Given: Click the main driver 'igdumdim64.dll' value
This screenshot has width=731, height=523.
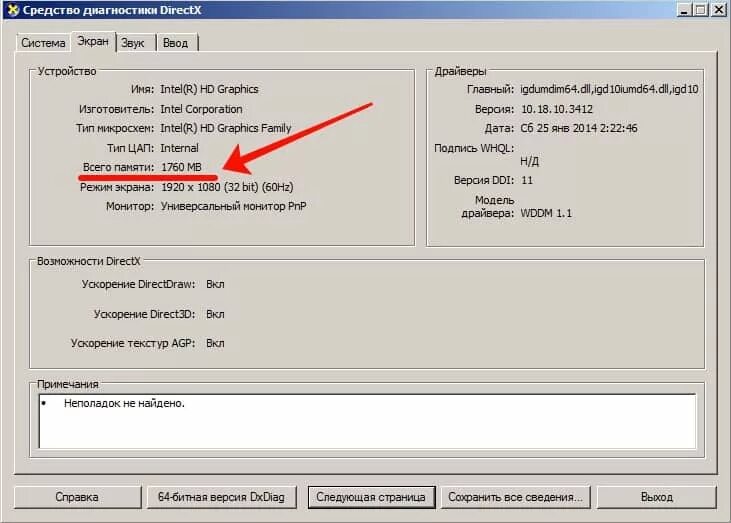Looking at the screenshot, I should coord(609,89).
